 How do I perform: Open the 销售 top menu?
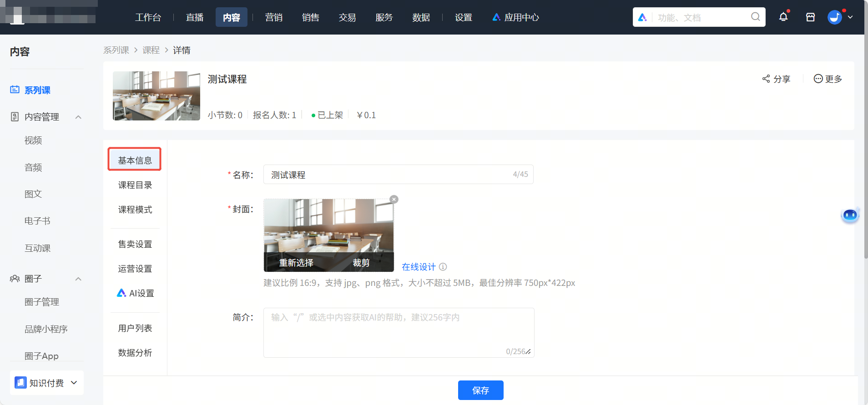[311, 17]
